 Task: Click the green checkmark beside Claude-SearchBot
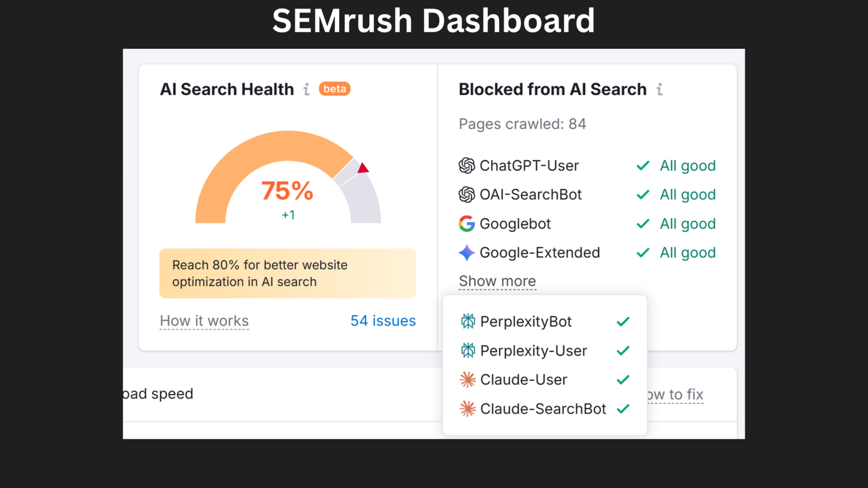pyautogui.click(x=623, y=409)
